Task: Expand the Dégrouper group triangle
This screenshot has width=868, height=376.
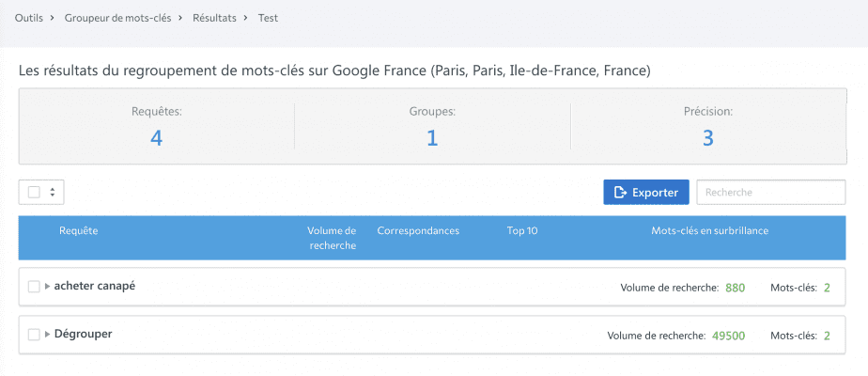Action: pos(48,335)
